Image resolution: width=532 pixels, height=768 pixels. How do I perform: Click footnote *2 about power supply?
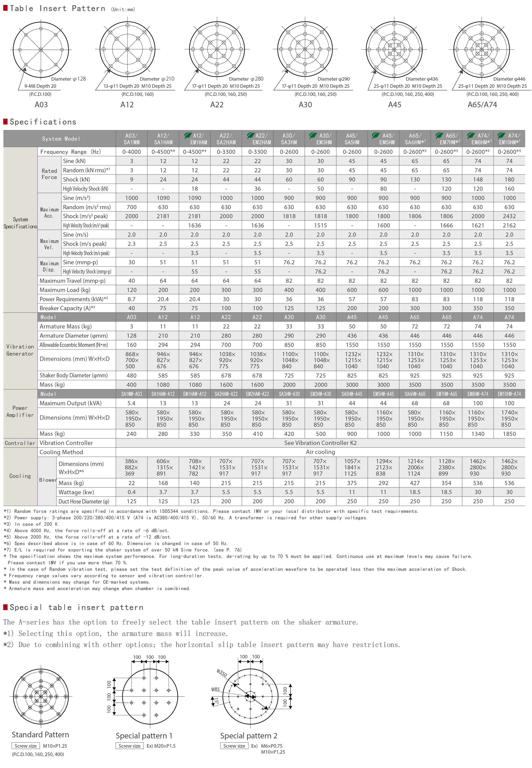(x=186, y=518)
